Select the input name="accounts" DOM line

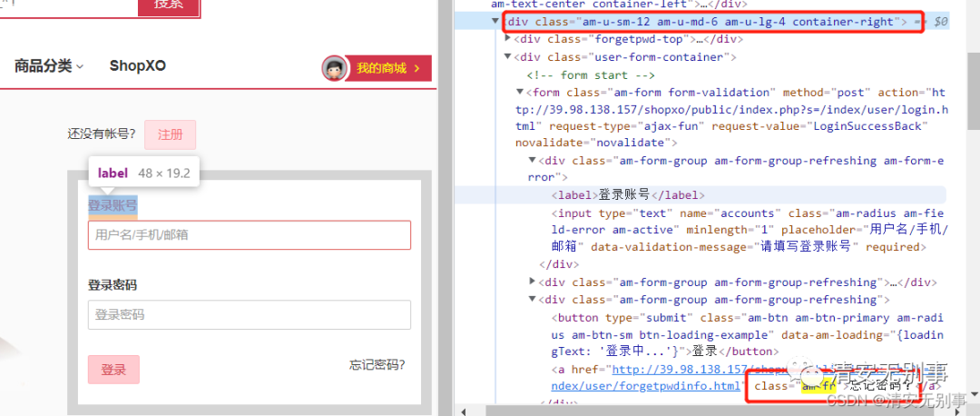(750, 230)
